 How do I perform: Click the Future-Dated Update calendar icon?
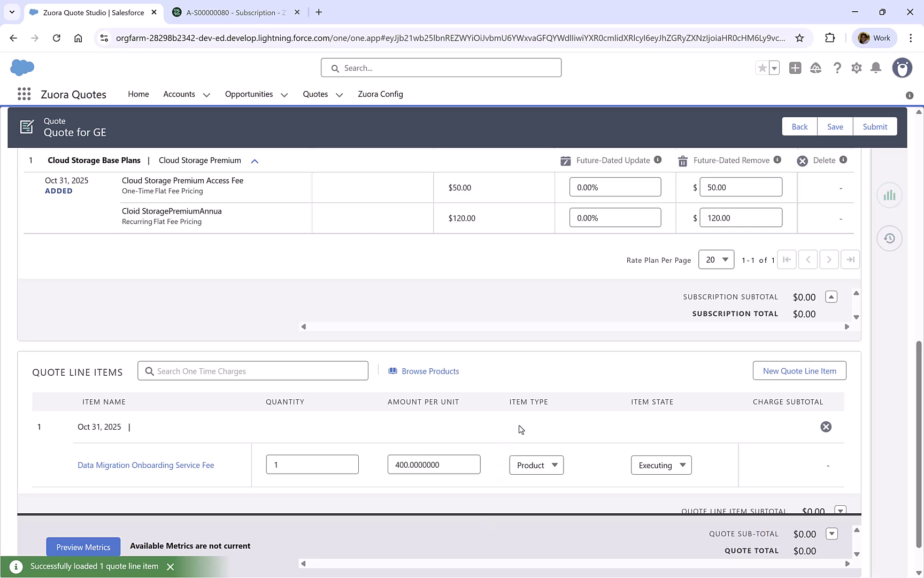[x=565, y=160]
